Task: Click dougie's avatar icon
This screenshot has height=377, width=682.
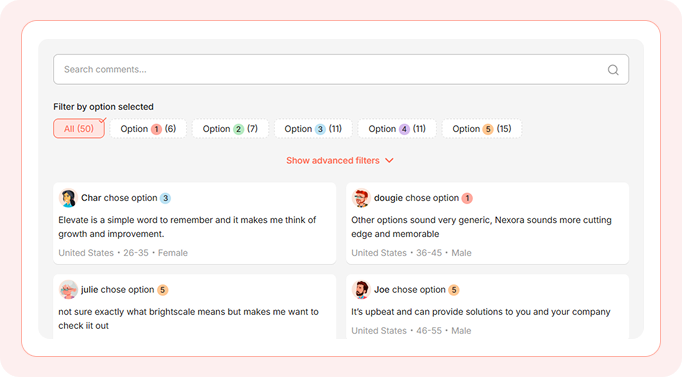Action: coord(361,198)
